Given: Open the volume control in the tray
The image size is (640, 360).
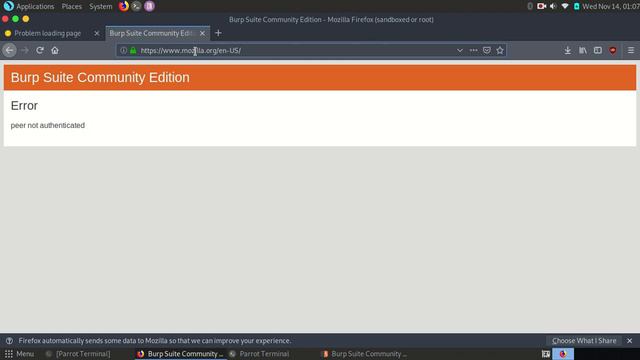Looking at the screenshot, I should click(x=553, y=6).
